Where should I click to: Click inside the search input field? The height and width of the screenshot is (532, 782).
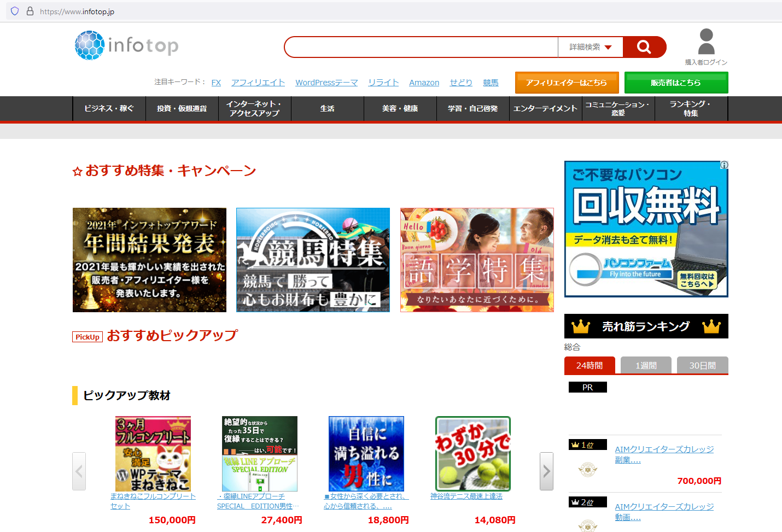[x=421, y=47]
